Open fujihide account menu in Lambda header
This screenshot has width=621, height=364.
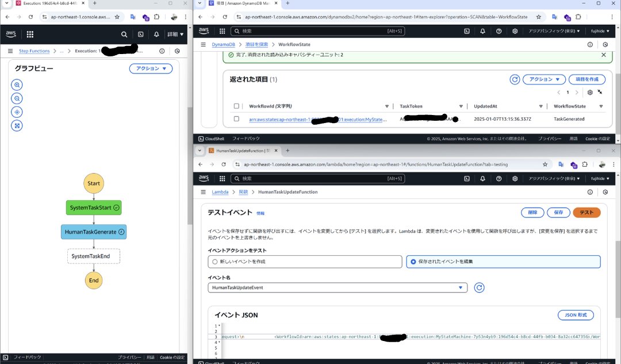600,179
